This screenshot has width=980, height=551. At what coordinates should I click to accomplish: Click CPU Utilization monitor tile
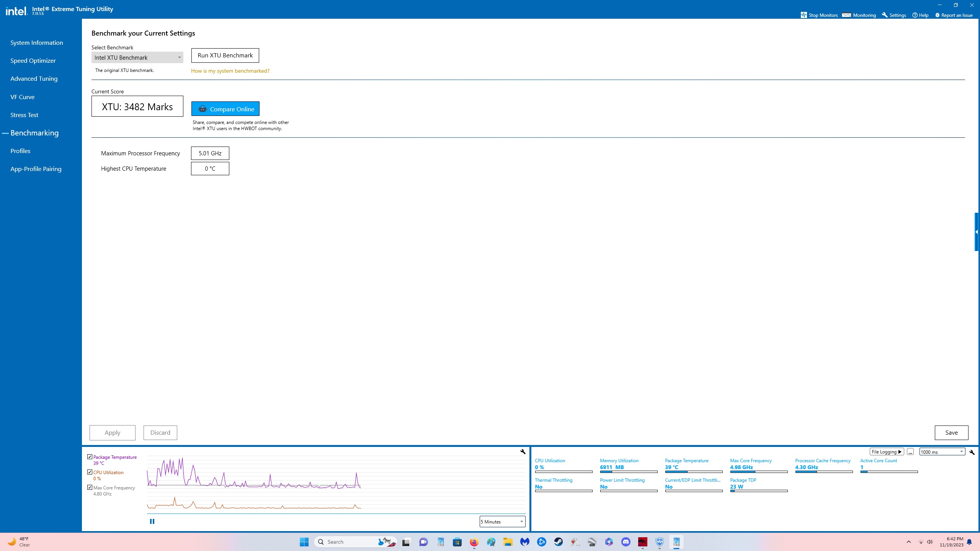563,466
